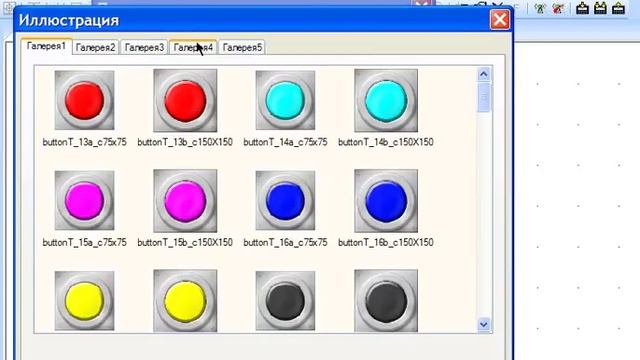Viewport: 640px width, 360px height.
Task: Click the label buttonT_13b_c150X150
Action: point(185,142)
